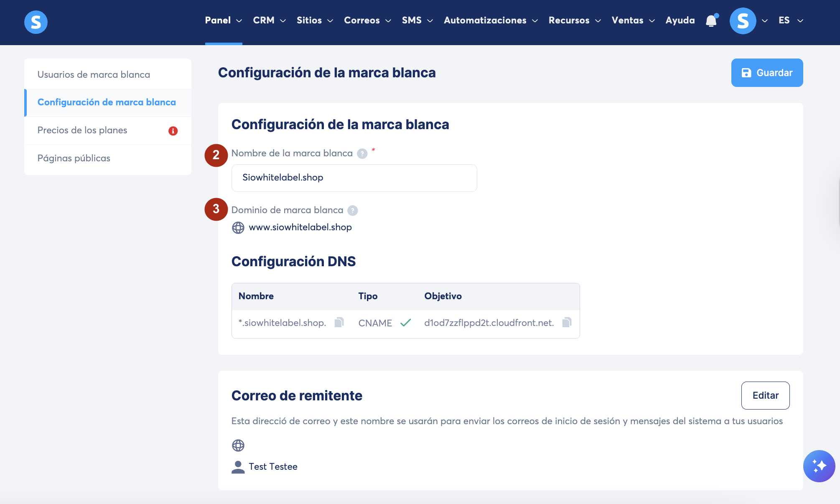
Task: Click Editar for Correo de remitente
Action: pos(765,395)
